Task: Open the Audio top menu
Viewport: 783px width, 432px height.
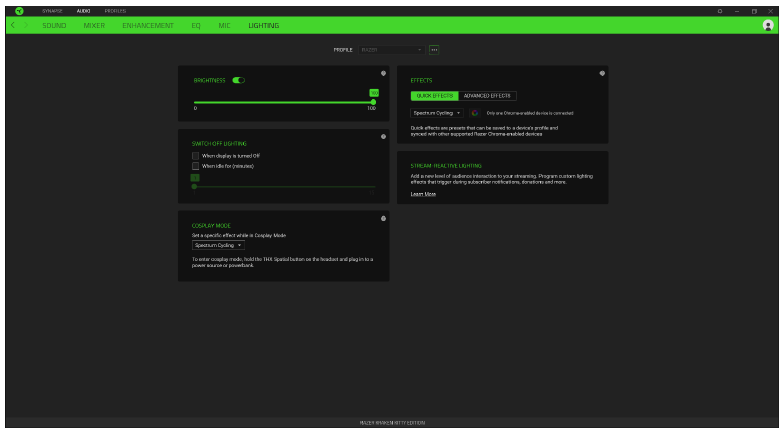Action: coord(83,11)
